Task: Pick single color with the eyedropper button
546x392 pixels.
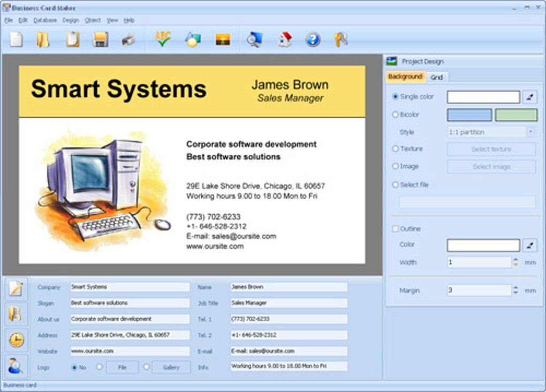Action: pos(529,97)
